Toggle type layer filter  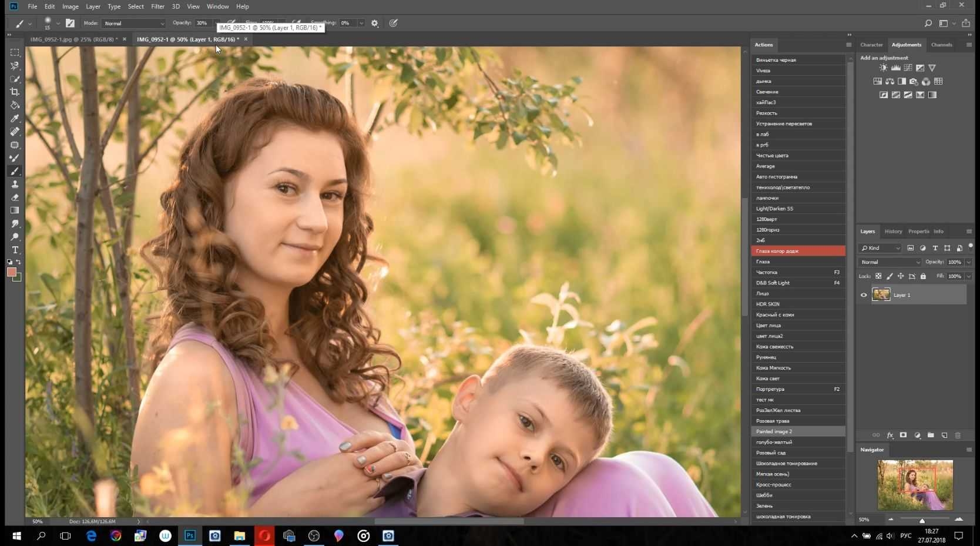pyautogui.click(x=935, y=248)
